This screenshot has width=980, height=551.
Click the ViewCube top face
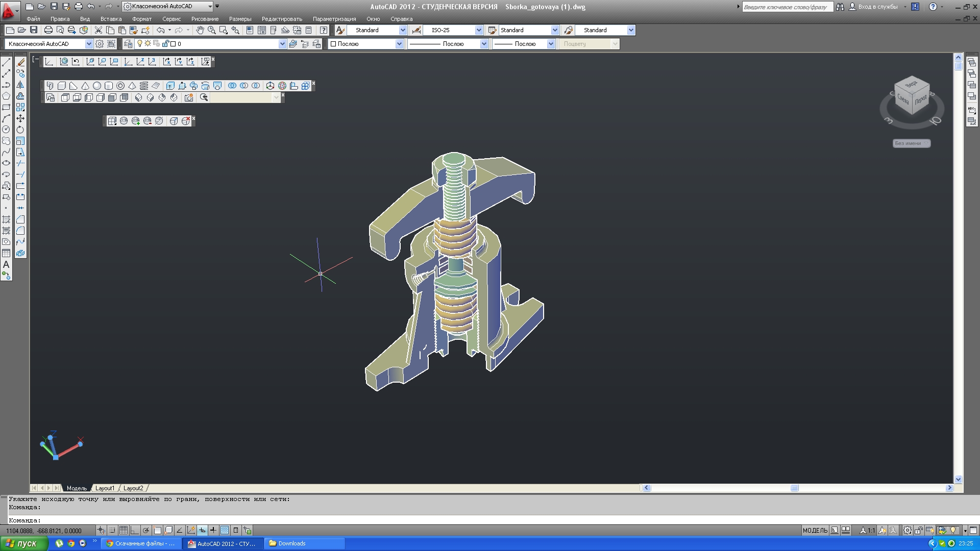click(x=912, y=84)
